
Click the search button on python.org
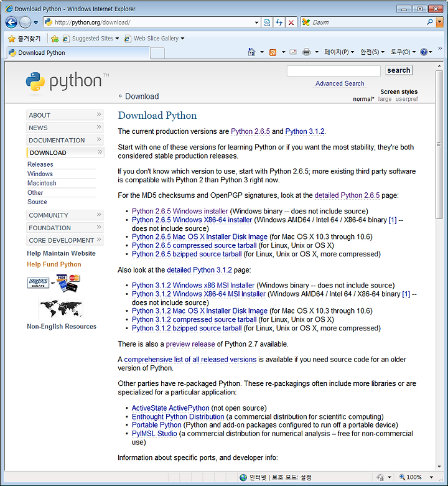point(399,70)
